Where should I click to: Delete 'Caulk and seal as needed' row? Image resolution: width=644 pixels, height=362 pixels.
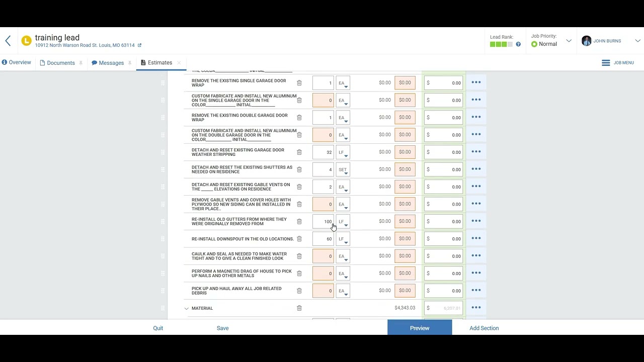[x=299, y=256]
